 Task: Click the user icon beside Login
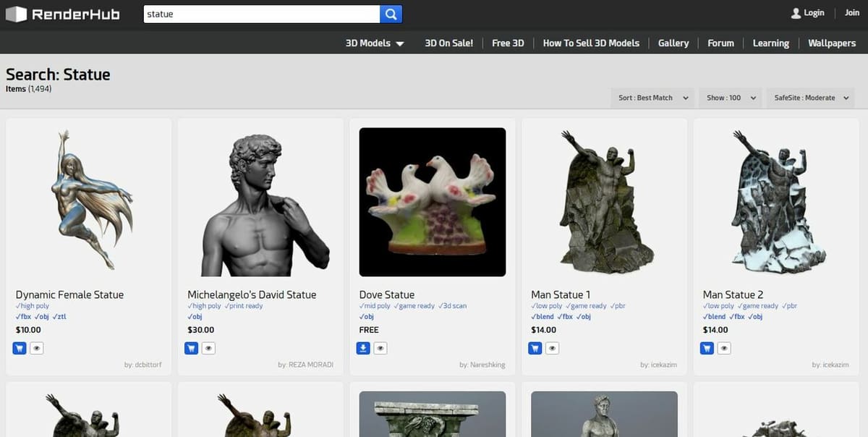point(796,13)
